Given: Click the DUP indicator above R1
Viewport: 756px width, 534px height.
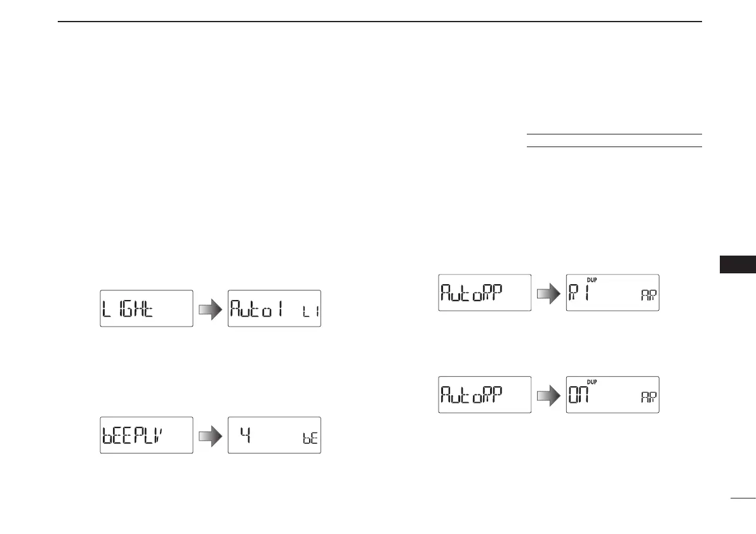Looking at the screenshot, I should tap(592, 280).
